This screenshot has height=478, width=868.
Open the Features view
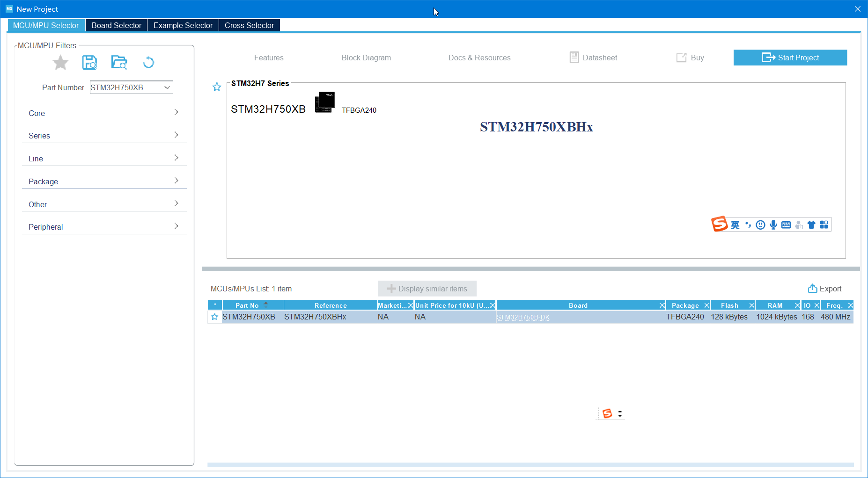tap(269, 58)
